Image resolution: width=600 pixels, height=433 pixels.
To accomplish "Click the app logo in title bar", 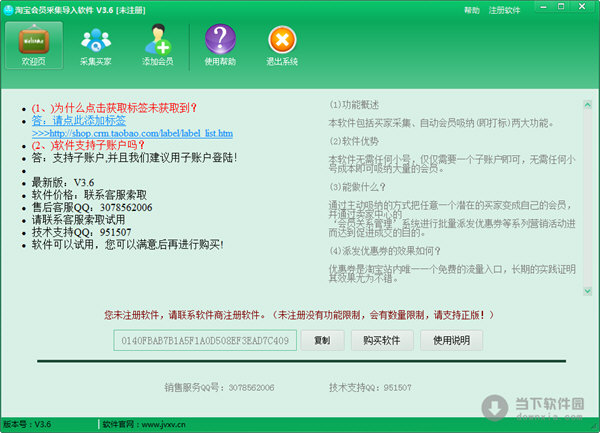I will [8, 10].
